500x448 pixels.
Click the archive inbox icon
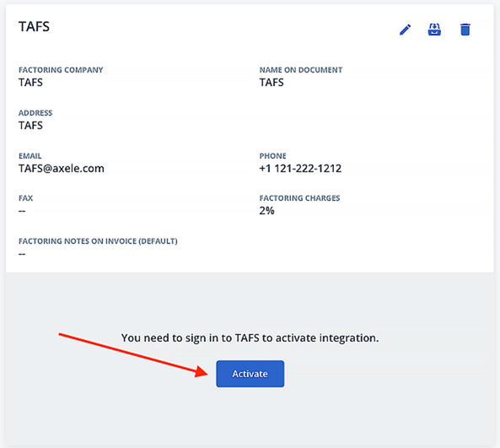pos(434,30)
